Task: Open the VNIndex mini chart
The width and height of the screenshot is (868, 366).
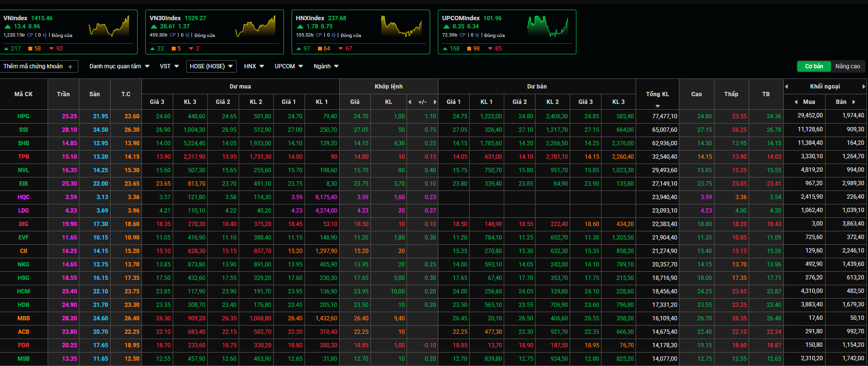Action: (x=109, y=27)
